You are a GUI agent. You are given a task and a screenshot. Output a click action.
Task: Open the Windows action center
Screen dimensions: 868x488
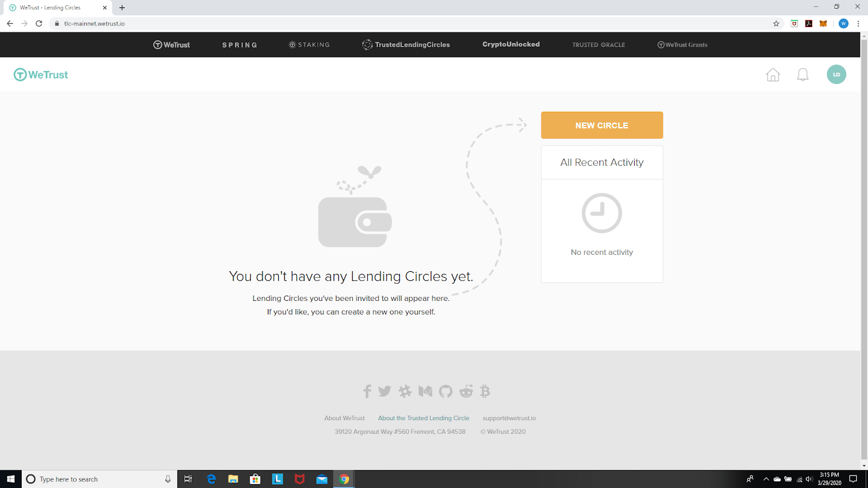click(x=853, y=479)
